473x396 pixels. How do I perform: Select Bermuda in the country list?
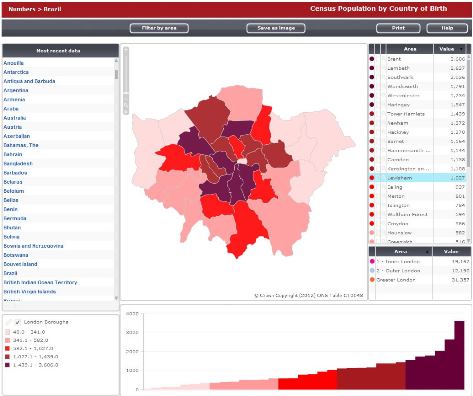[x=15, y=218]
